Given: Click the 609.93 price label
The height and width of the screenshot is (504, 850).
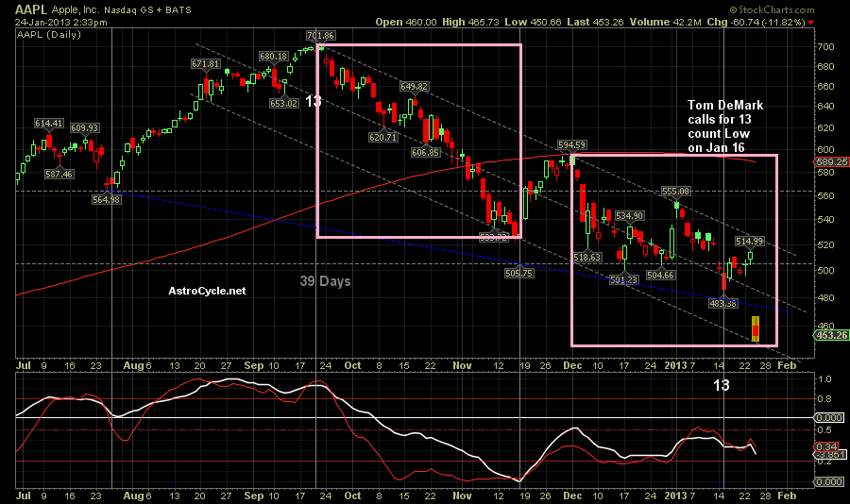Looking at the screenshot, I should [x=85, y=128].
